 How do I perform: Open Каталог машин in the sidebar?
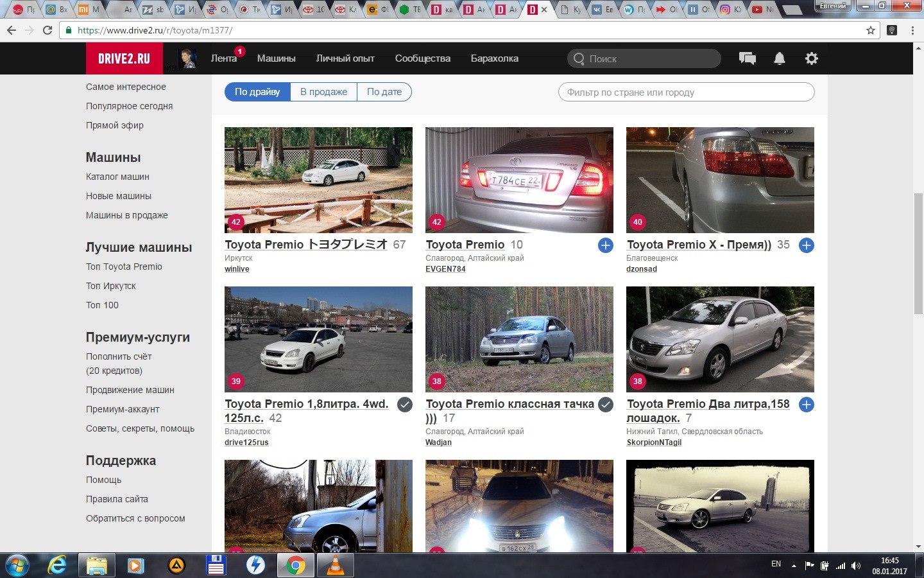117,177
